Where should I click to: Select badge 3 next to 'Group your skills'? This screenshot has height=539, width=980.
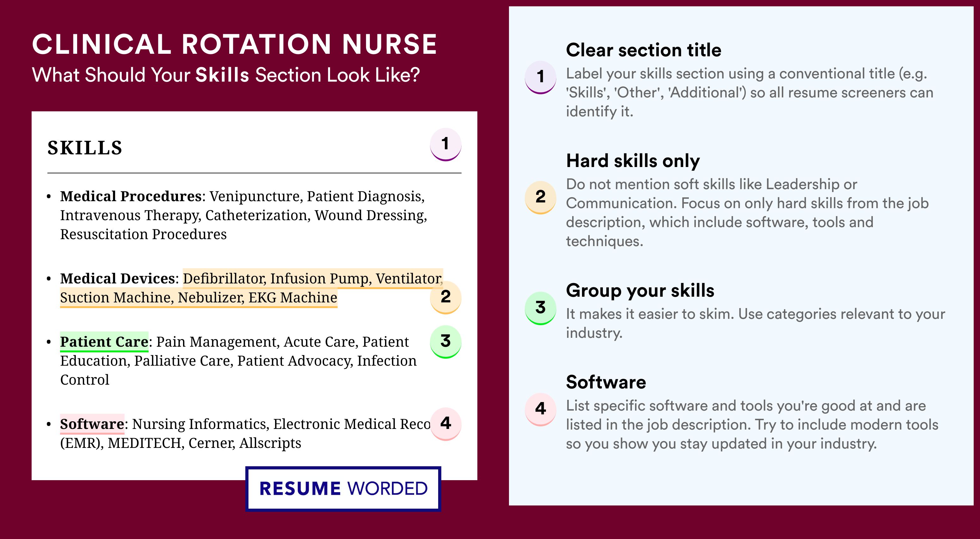540,307
